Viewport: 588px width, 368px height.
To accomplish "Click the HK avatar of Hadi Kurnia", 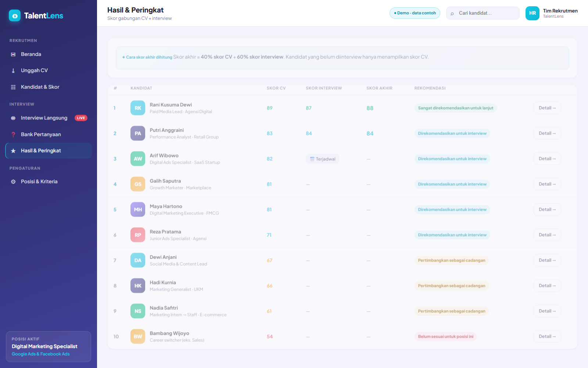I will pos(138,286).
